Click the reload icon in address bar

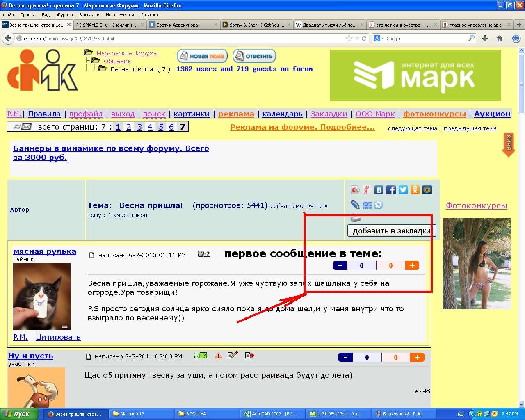[x=364, y=38]
